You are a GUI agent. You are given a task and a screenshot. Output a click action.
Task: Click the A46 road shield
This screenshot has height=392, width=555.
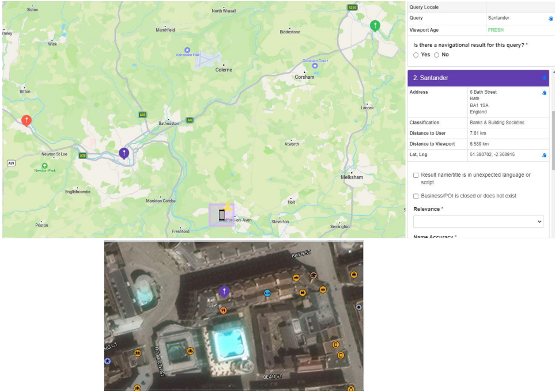[x=142, y=115]
